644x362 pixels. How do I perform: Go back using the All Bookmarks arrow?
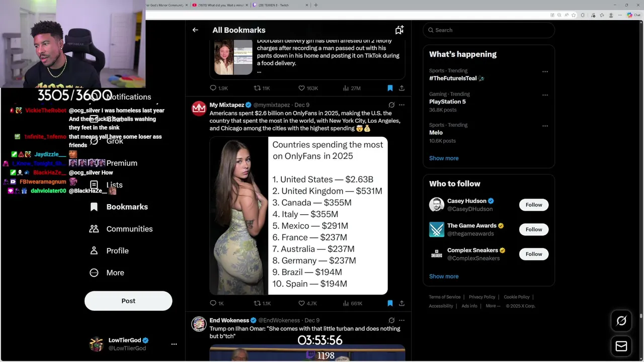(x=195, y=30)
